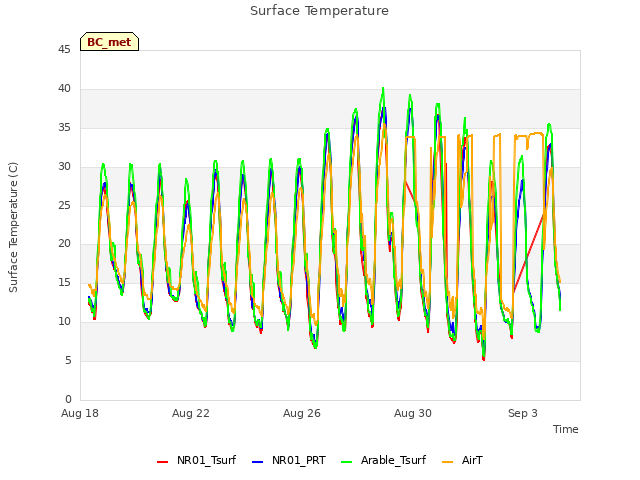Viewport: 640px width, 480px height.
Task: Click the 5 y-axis tick label
Action: coord(68,360)
